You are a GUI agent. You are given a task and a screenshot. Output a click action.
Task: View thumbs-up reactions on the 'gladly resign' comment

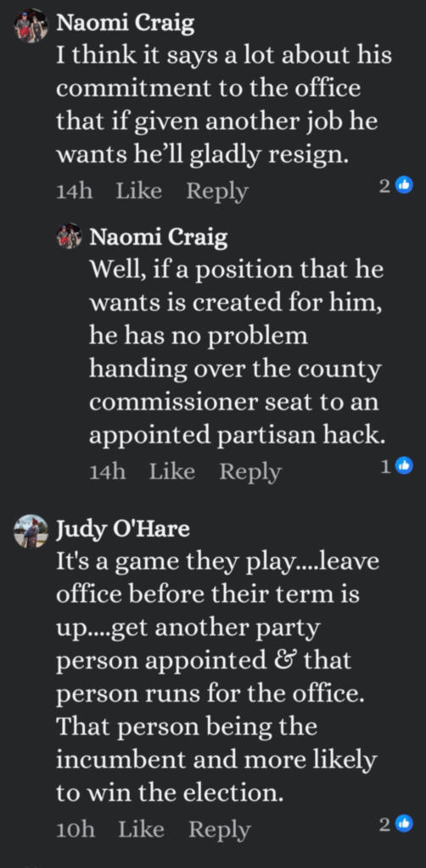pyautogui.click(x=396, y=186)
